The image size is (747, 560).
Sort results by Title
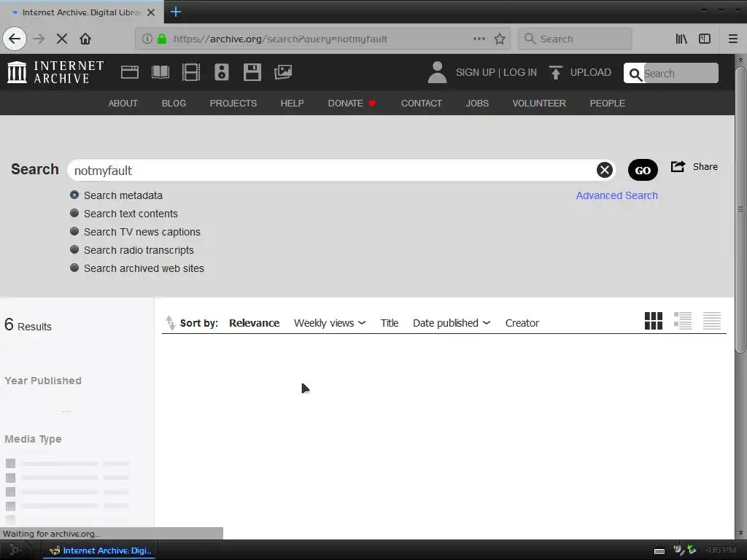click(x=390, y=323)
